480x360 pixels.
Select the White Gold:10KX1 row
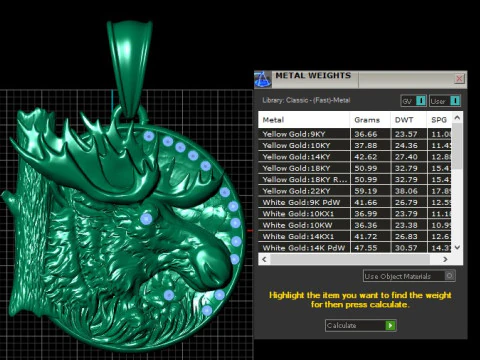click(x=355, y=214)
